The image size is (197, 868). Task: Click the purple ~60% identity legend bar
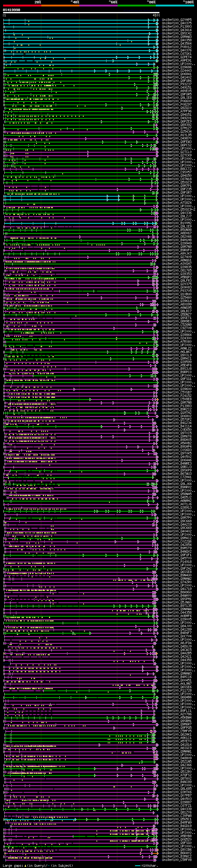click(x=99, y=6)
